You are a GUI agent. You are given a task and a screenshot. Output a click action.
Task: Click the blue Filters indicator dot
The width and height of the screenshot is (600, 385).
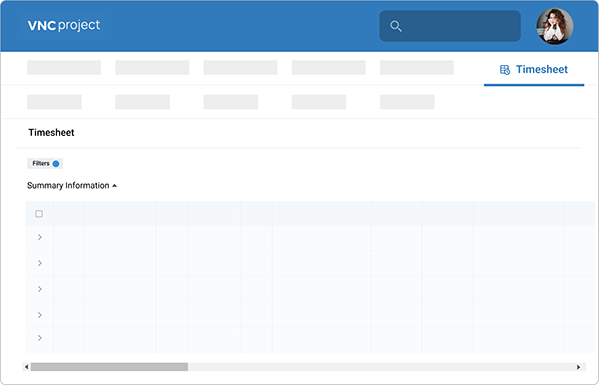coord(56,164)
